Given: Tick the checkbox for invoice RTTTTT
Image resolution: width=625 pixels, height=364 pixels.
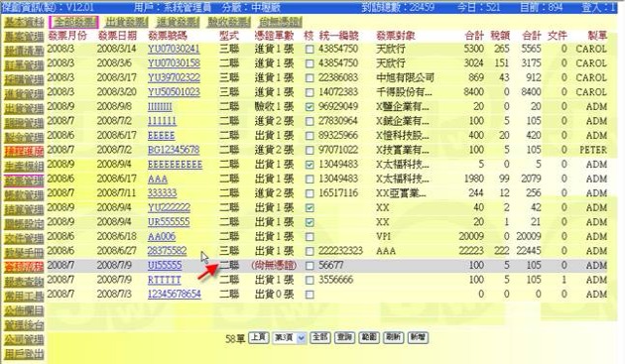Looking at the screenshot, I should click(310, 281).
